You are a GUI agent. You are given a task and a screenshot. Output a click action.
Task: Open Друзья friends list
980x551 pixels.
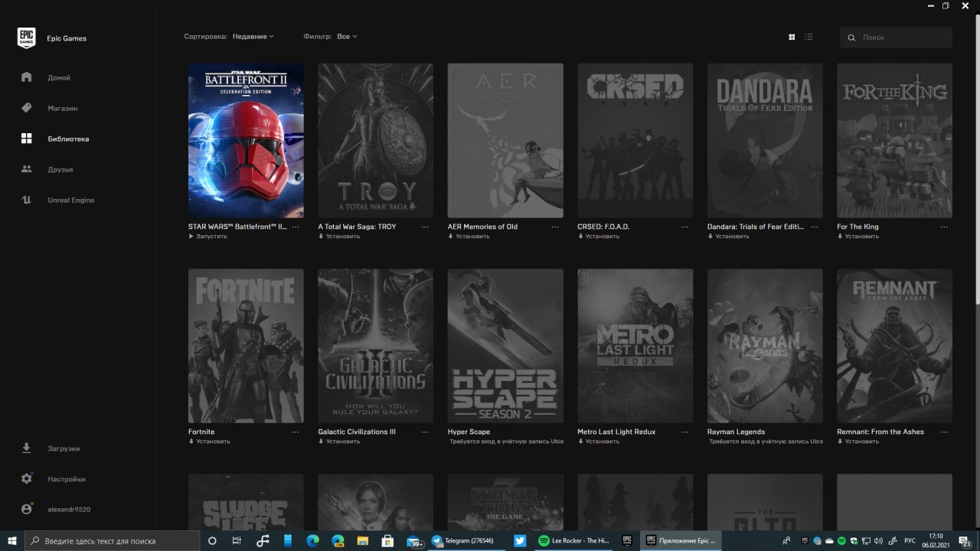tap(60, 169)
